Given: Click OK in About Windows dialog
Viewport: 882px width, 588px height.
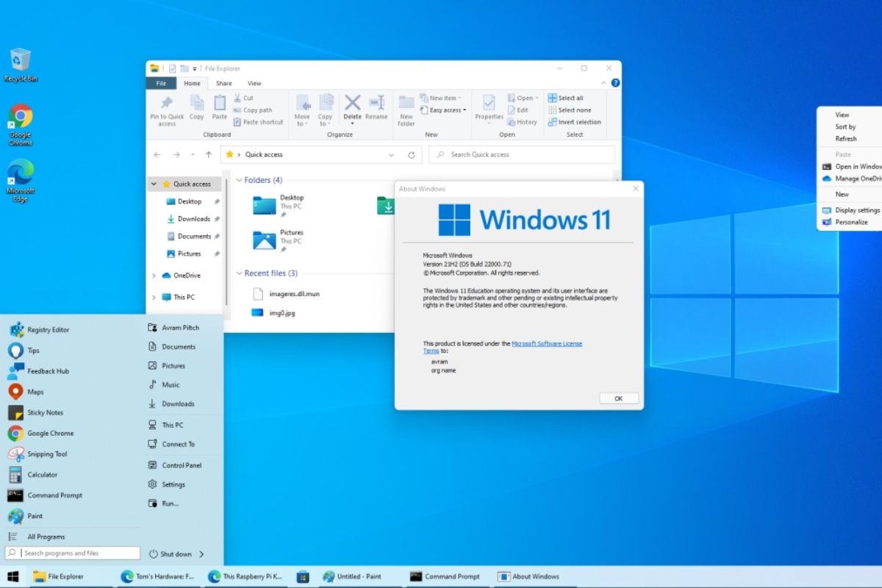Looking at the screenshot, I should click(618, 398).
